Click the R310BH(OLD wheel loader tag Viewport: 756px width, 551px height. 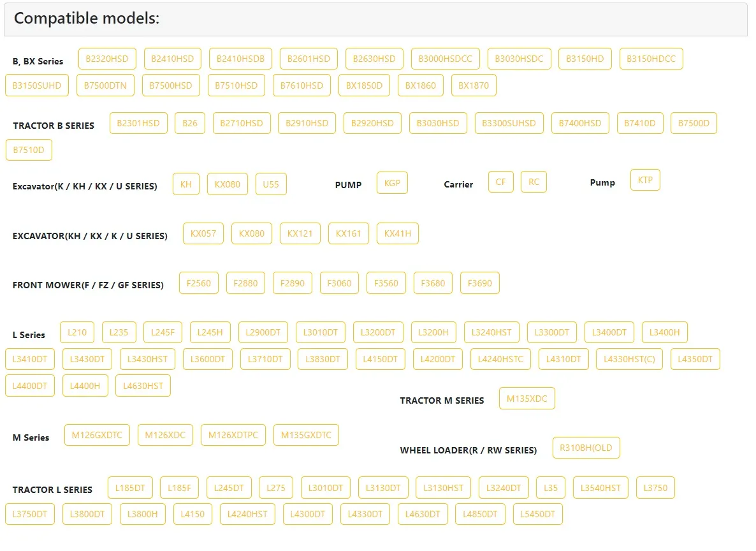point(586,448)
